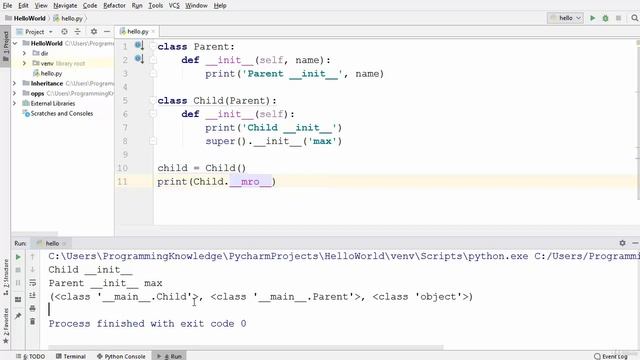The width and height of the screenshot is (640, 360).
Task: Rerun hello using Run panel green arrow
Action: tap(18, 257)
